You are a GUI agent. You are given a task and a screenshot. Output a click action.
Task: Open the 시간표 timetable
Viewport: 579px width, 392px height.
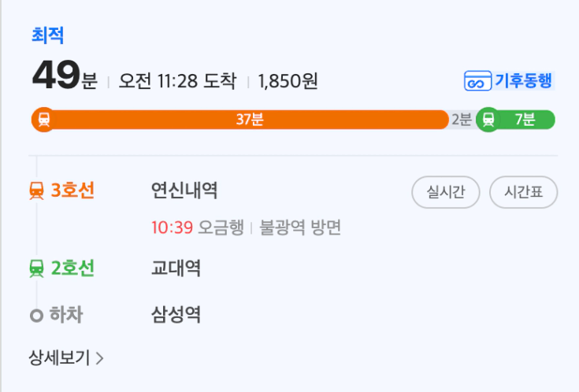coord(523,192)
